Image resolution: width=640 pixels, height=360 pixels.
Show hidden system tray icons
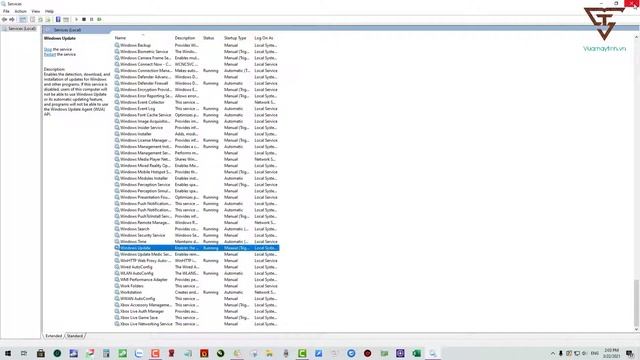point(553,353)
